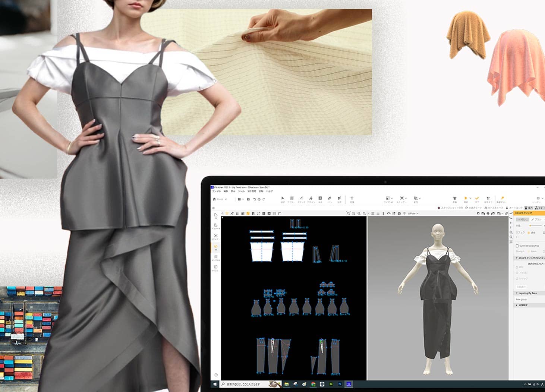
Task: Open the View menu
Action: [233, 191]
